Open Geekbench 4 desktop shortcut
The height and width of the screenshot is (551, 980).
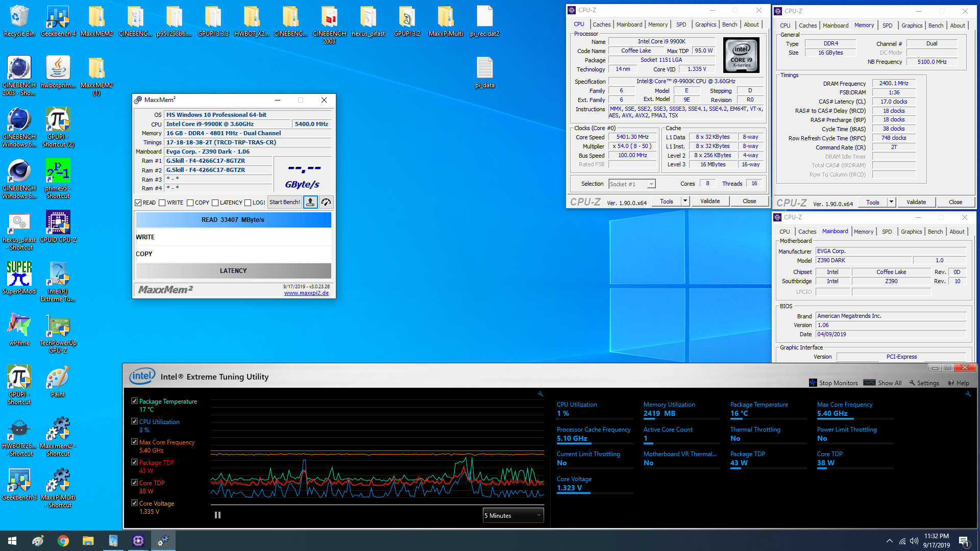(x=58, y=21)
